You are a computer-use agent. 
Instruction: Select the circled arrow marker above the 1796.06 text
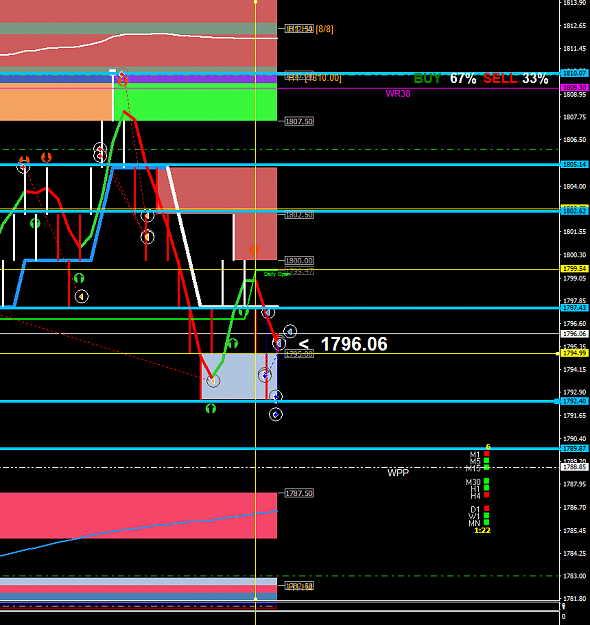290,331
